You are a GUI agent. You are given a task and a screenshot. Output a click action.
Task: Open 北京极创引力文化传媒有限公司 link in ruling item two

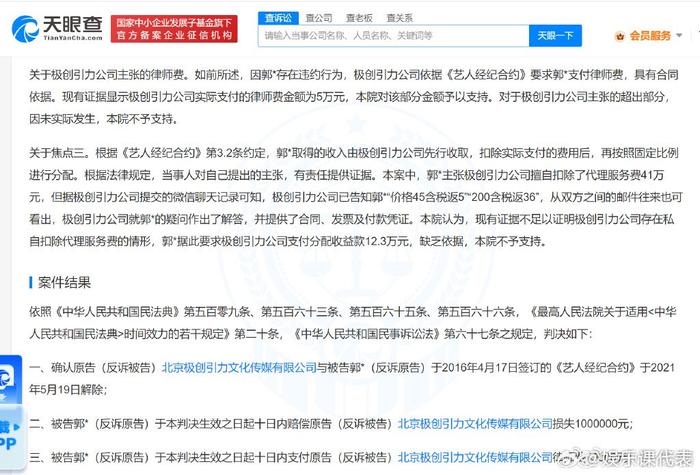pos(475,424)
